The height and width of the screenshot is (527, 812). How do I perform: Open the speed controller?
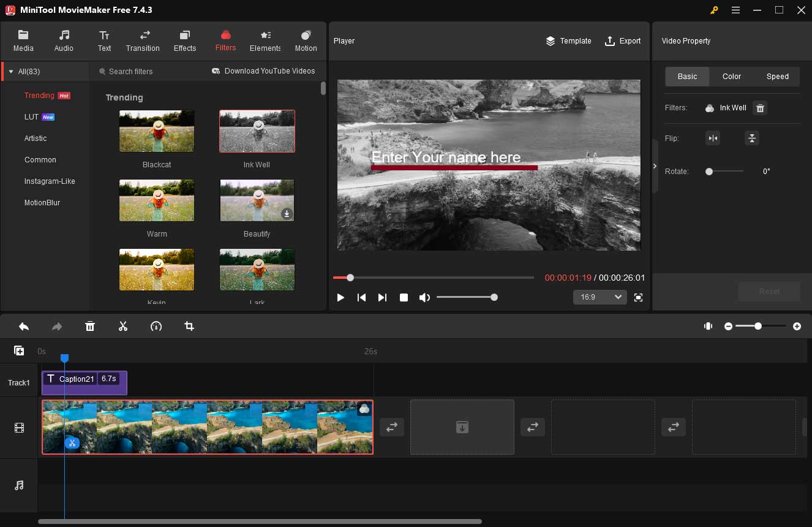(x=156, y=327)
